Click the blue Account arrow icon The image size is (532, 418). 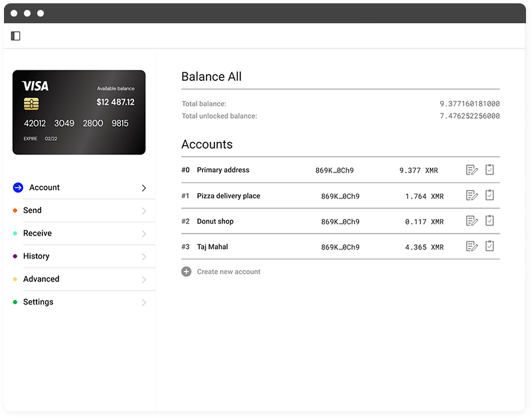coord(18,188)
